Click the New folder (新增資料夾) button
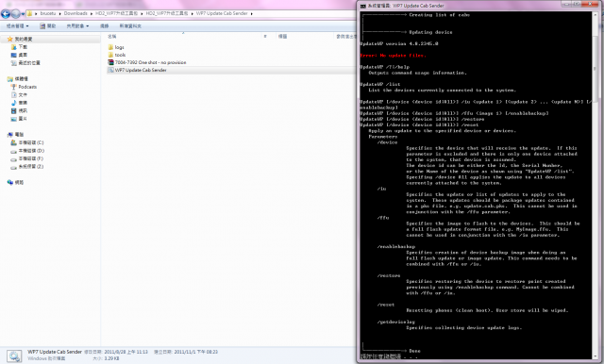604x364 pixels. (130, 25)
